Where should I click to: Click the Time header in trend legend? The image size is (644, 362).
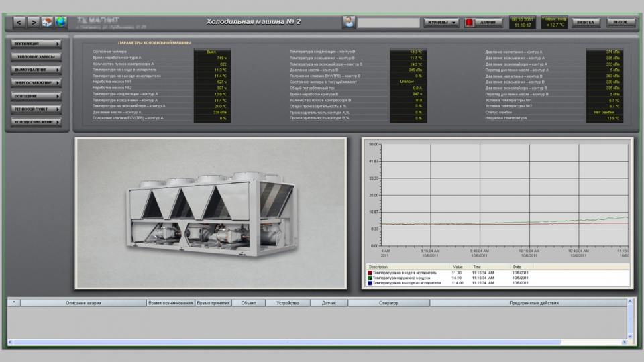pos(490,267)
